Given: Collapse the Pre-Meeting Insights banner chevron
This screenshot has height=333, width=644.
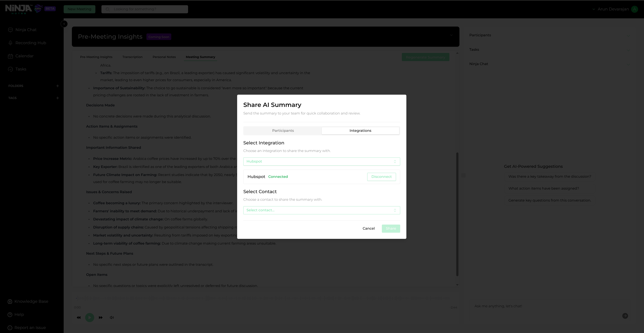Looking at the screenshot, I should (x=452, y=35).
